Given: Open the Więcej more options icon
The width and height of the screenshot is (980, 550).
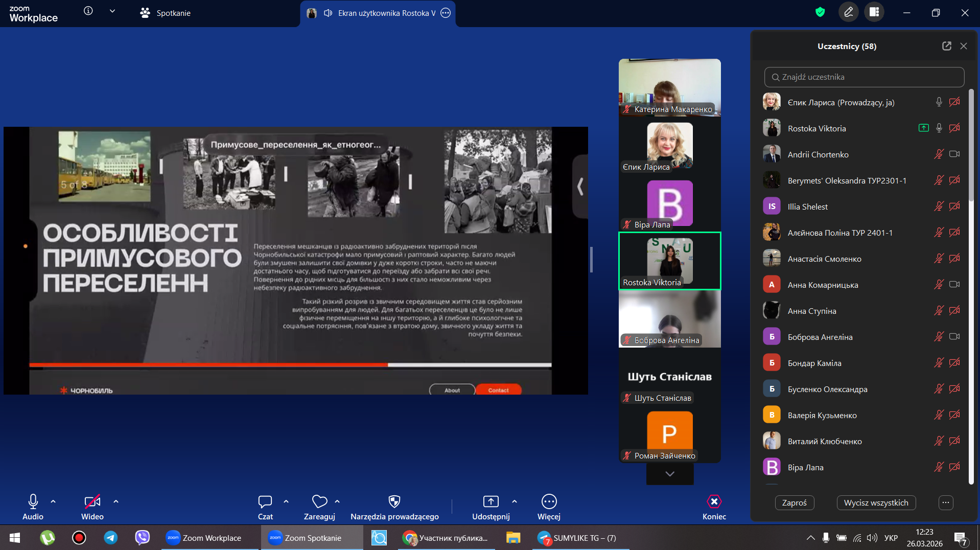Looking at the screenshot, I should pyautogui.click(x=549, y=502).
